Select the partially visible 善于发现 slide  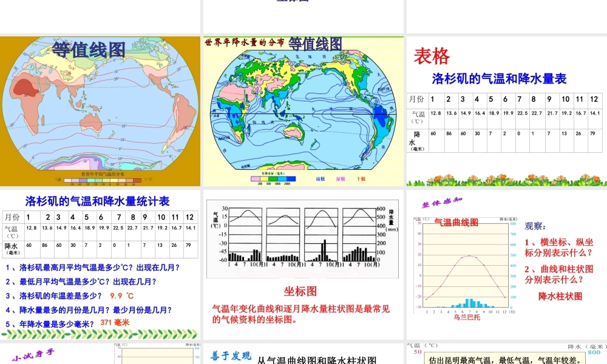click(303, 354)
